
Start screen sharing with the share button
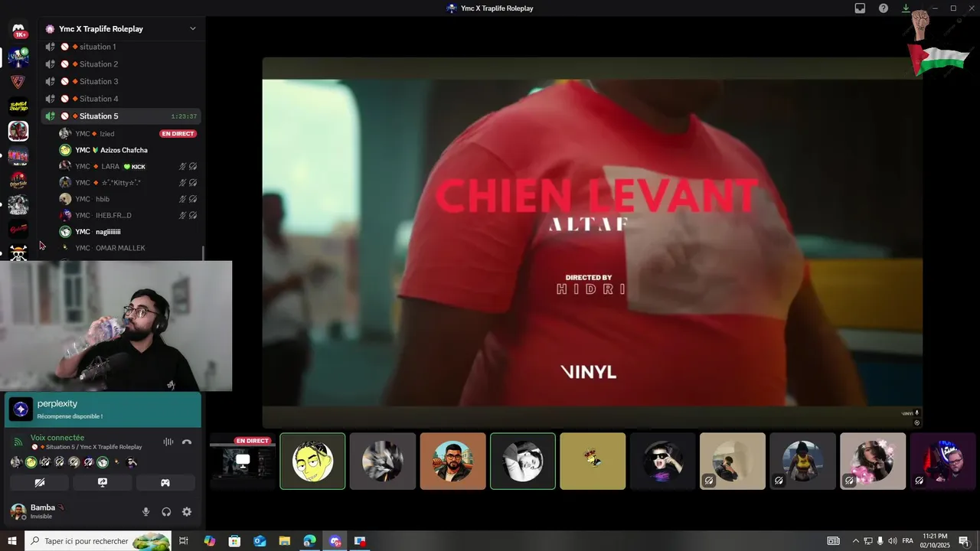click(103, 483)
